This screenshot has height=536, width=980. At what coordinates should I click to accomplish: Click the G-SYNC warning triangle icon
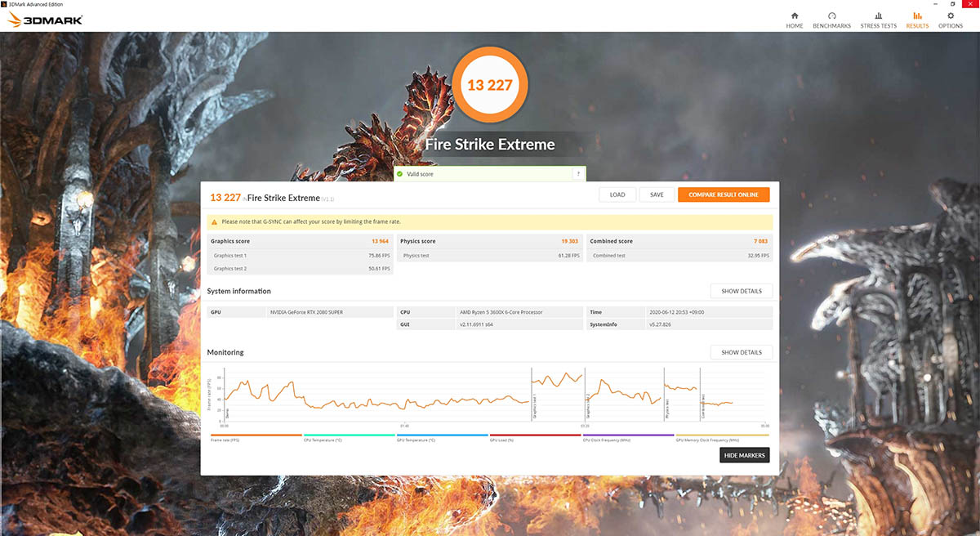[214, 221]
